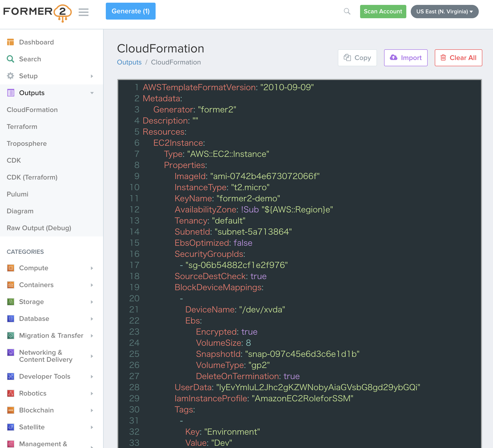The width and height of the screenshot is (493, 448).
Task: Click the Clear All button
Action: 458,58
